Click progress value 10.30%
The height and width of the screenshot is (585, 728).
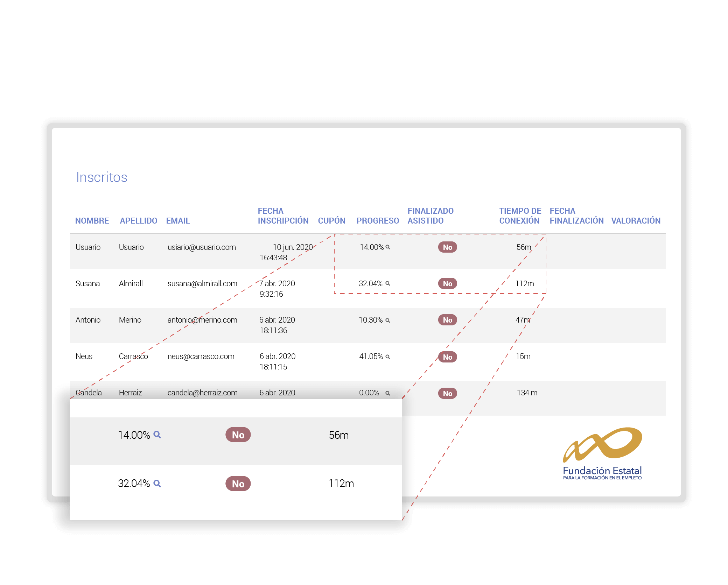(371, 320)
